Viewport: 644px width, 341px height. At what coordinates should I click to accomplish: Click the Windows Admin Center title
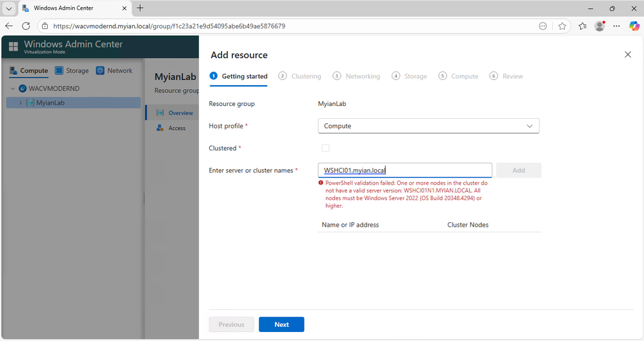click(x=73, y=44)
